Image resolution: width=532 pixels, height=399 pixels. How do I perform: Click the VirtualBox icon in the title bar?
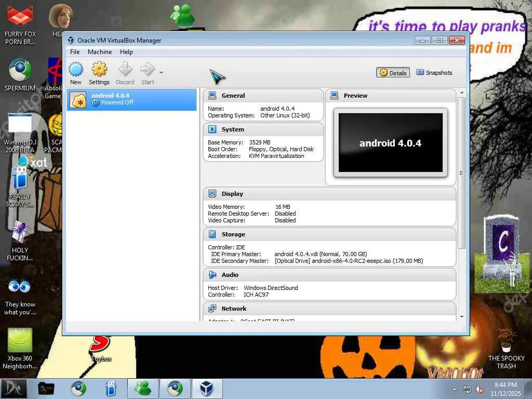pos(71,41)
